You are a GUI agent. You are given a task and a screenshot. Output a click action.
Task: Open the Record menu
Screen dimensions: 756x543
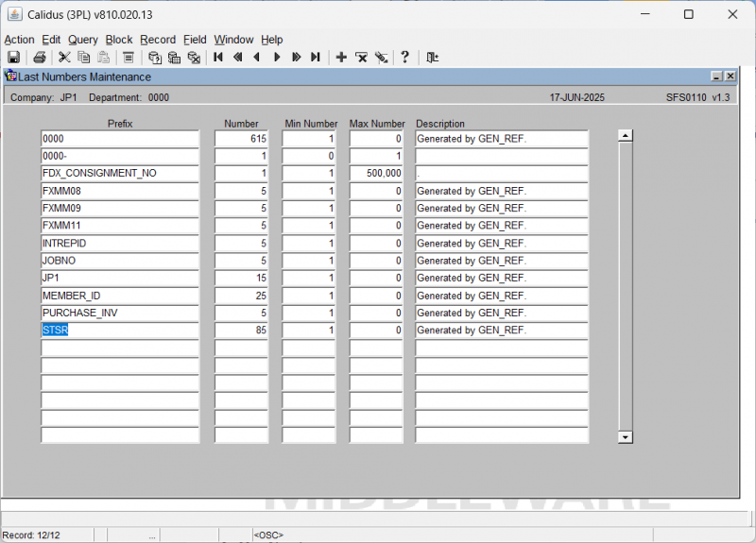click(158, 40)
